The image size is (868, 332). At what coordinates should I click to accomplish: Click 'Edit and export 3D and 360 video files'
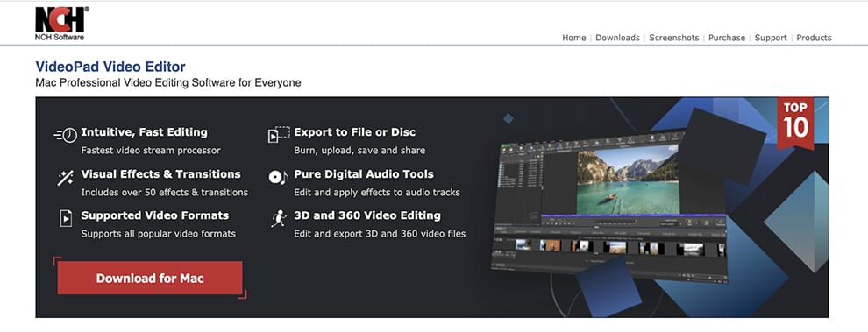tap(380, 234)
